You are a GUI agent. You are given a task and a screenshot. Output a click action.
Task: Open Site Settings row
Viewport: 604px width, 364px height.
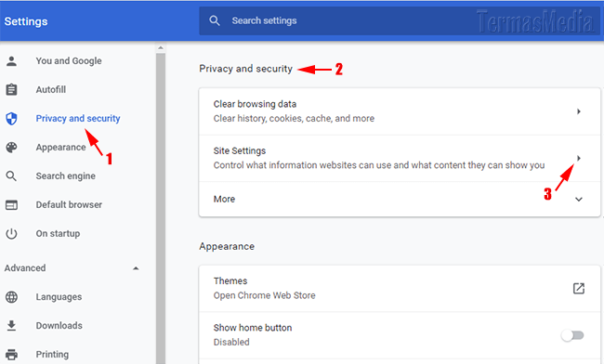tap(400, 158)
